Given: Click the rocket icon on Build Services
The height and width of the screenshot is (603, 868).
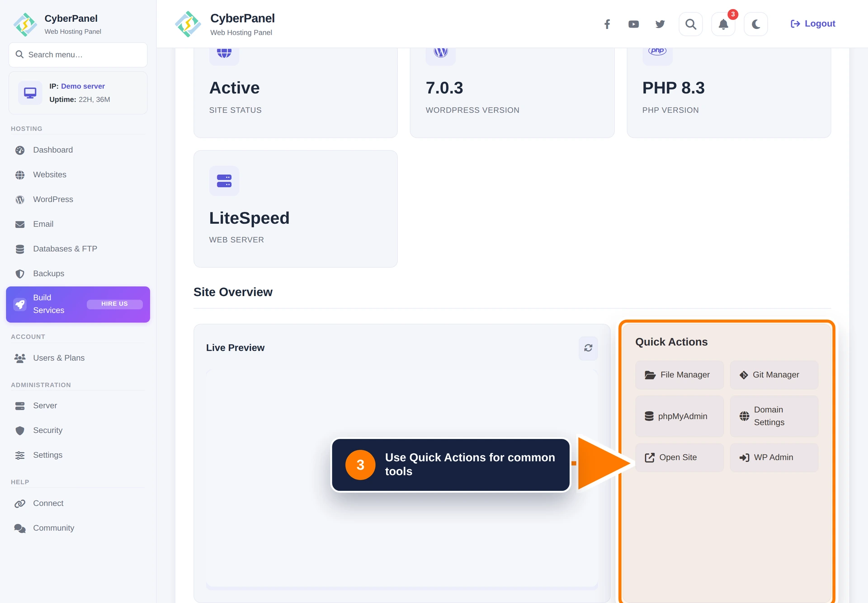Looking at the screenshot, I should 20,304.
